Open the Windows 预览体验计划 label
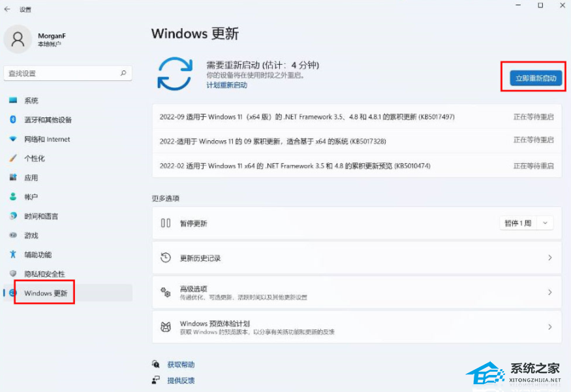Image resolution: width=571 pixels, height=392 pixels. [x=215, y=324]
